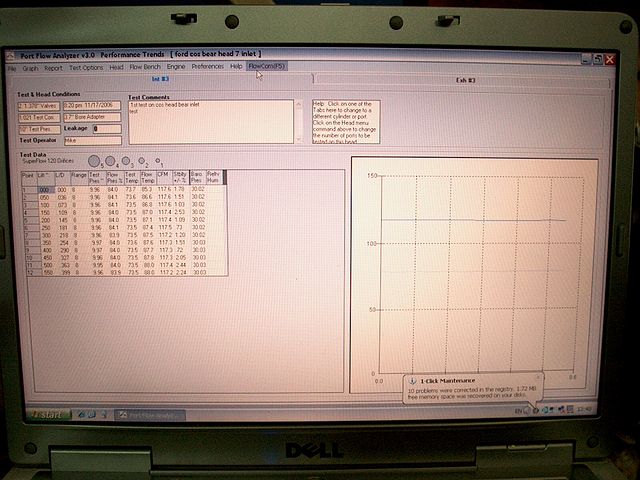Open the Graph menu

pyautogui.click(x=30, y=68)
